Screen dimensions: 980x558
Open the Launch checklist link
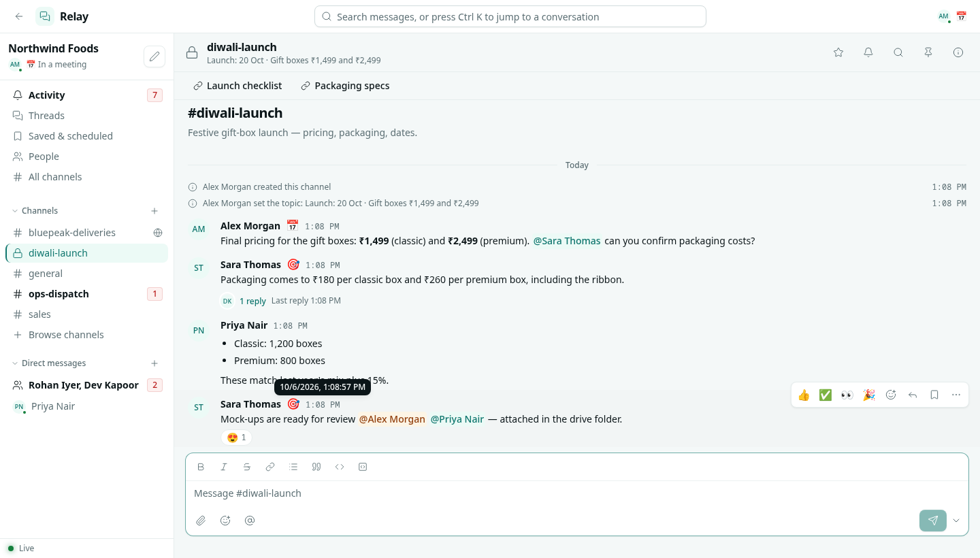tap(238, 86)
